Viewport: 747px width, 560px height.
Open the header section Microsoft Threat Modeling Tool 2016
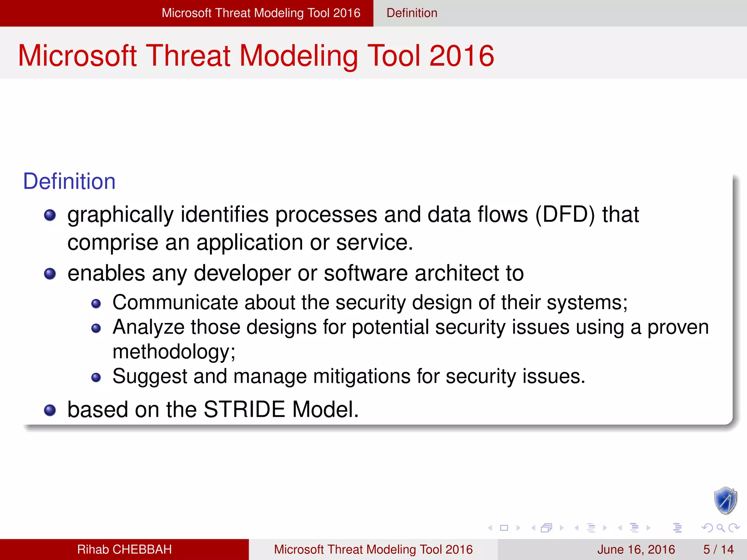(261, 13)
